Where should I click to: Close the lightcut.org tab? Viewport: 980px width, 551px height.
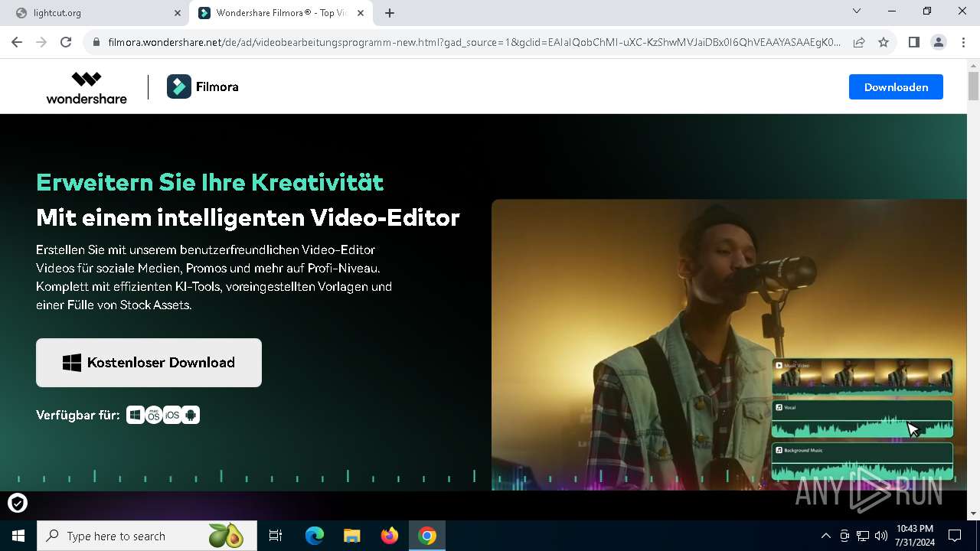(177, 13)
